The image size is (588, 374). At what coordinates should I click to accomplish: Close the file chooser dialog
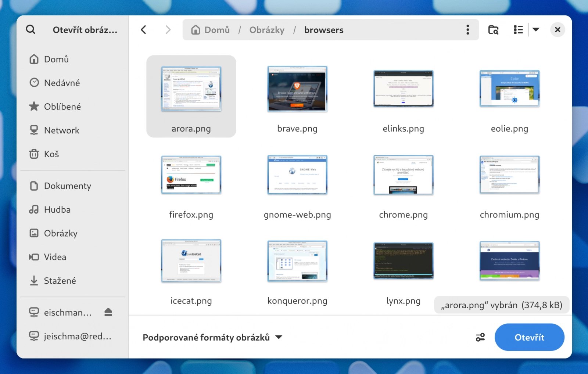[x=557, y=30]
